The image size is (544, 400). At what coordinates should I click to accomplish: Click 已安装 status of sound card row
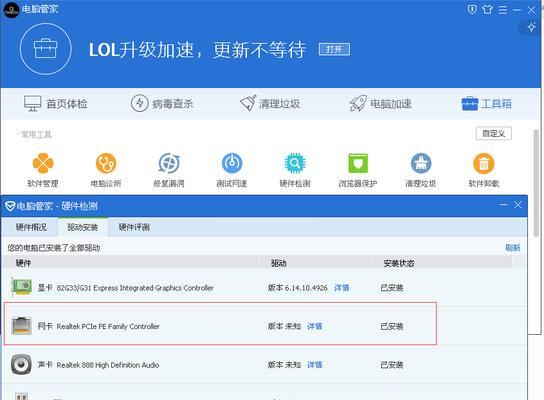click(x=392, y=365)
